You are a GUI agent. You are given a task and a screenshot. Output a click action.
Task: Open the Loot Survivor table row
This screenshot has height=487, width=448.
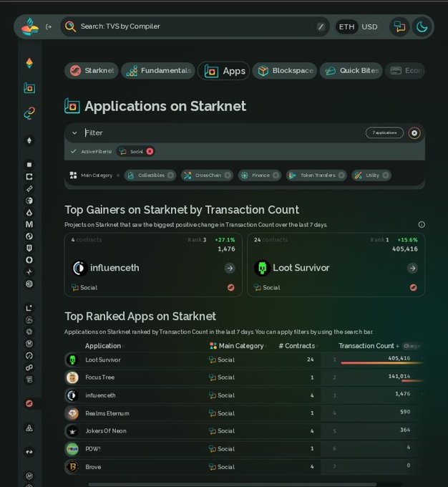coord(245,360)
